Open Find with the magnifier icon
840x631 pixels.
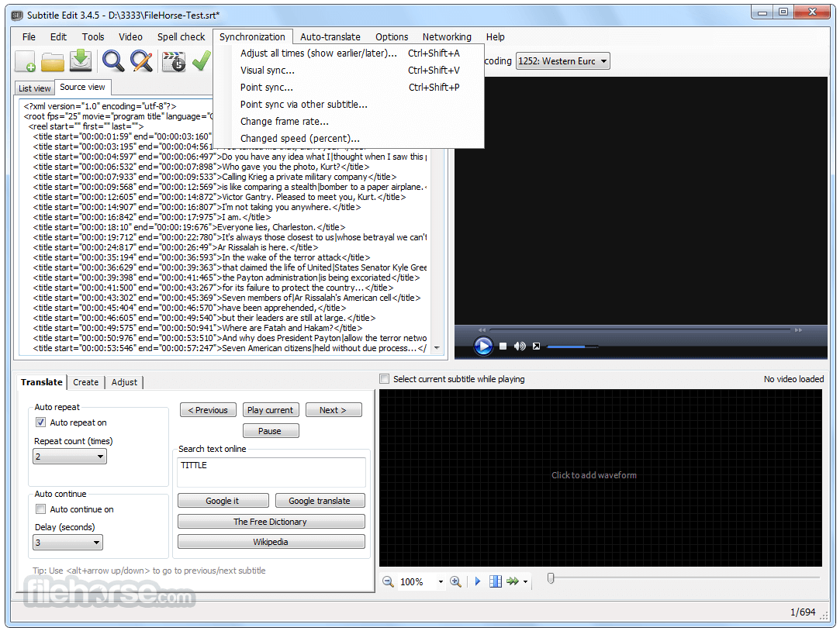pos(113,61)
